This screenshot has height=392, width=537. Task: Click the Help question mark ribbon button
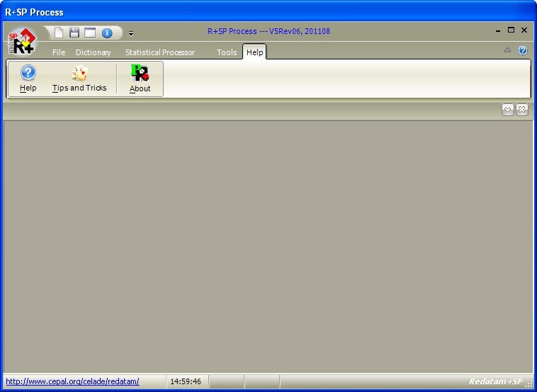click(x=28, y=79)
